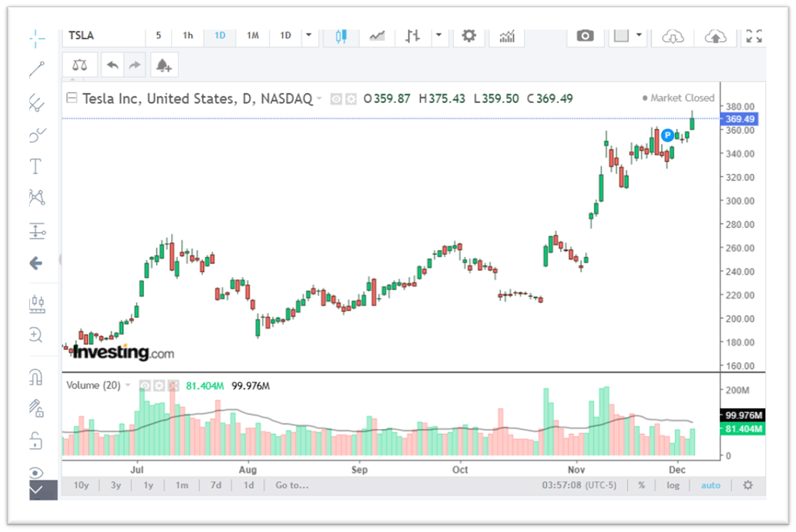The image size is (796, 532).
Task: Open the Tesla Inc title dropdown arrow
Action: (x=319, y=97)
